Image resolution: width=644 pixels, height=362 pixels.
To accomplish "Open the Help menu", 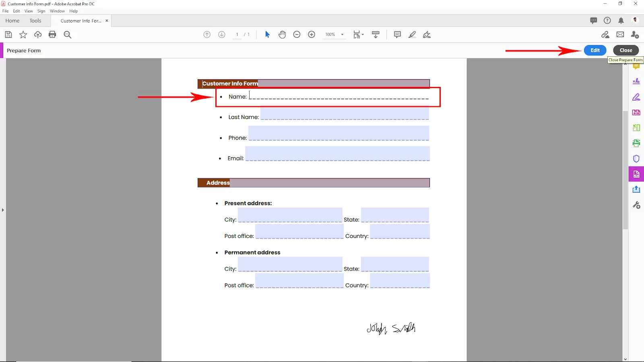I will pos(74,11).
